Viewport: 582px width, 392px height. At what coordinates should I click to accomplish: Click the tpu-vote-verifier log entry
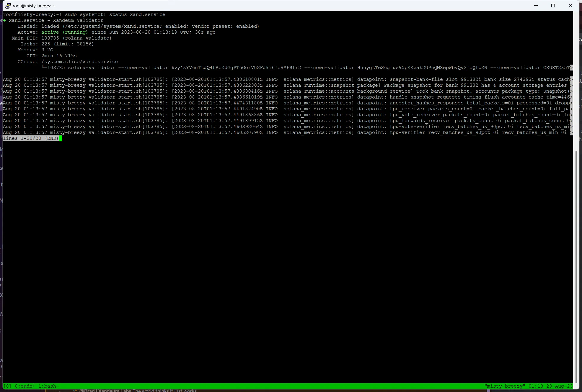pyautogui.click(x=286, y=127)
